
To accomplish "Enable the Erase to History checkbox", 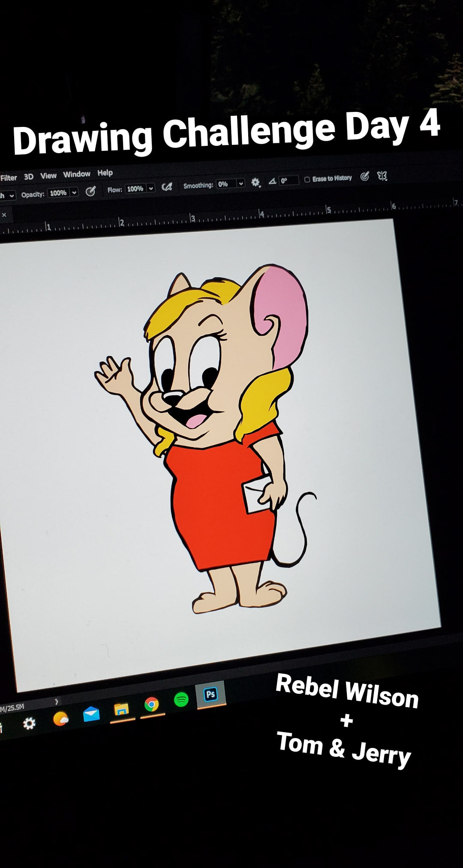I will click(x=307, y=180).
